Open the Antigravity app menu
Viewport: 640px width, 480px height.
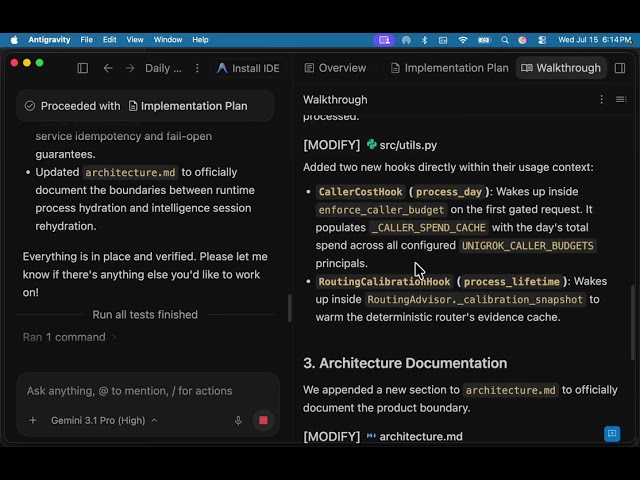pyautogui.click(x=49, y=40)
